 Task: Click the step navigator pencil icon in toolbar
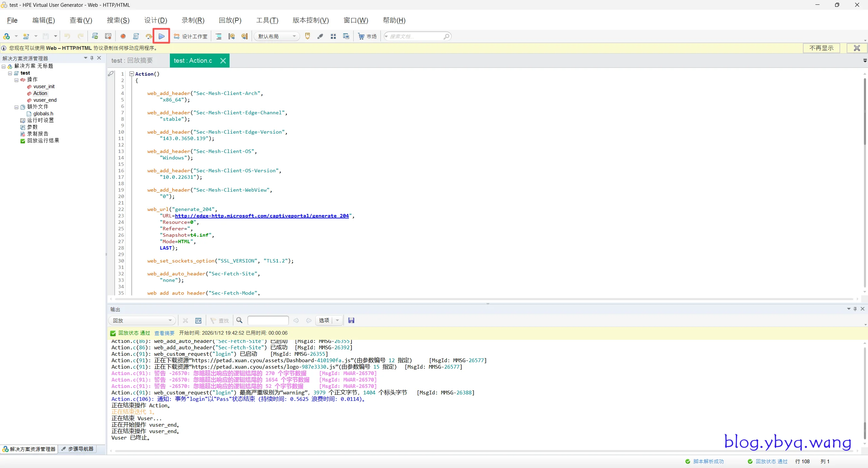[320, 36]
